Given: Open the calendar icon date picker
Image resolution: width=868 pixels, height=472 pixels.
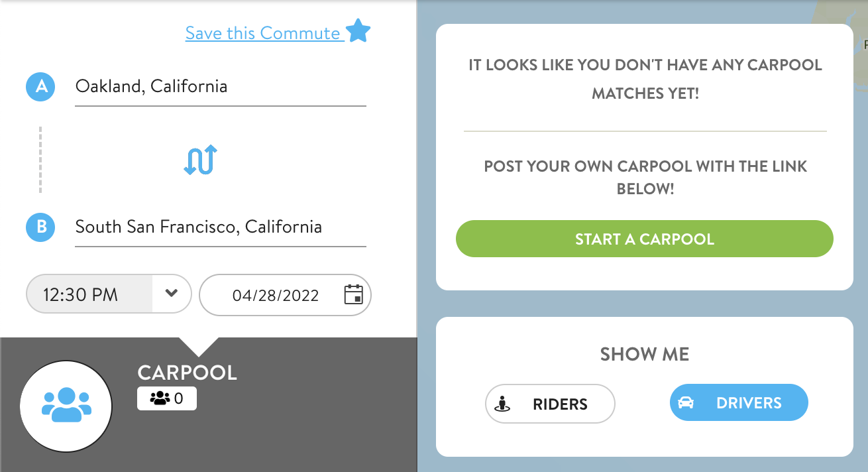Looking at the screenshot, I should [354, 295].
